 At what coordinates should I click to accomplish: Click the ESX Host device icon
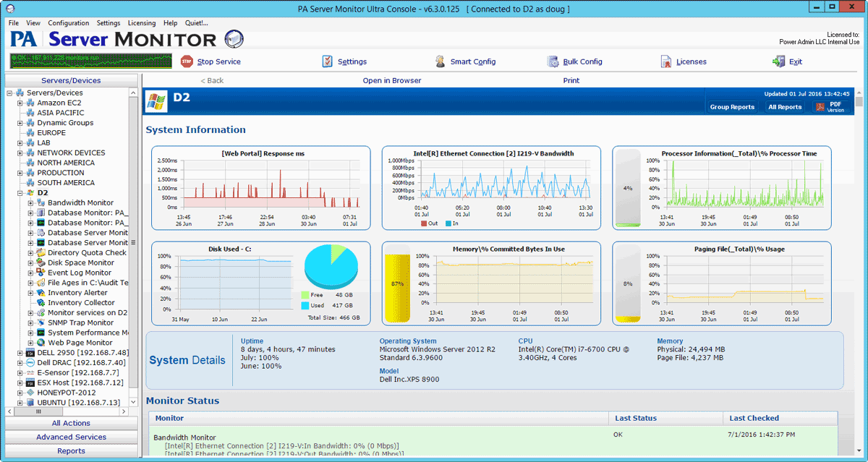tap(30, 382)
